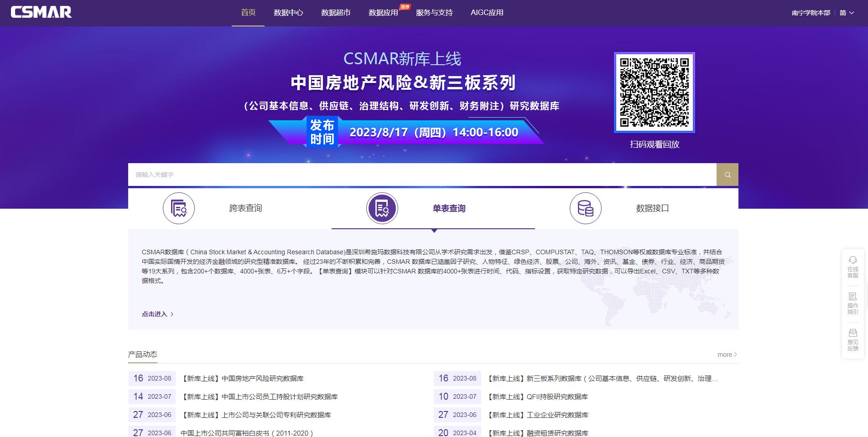Image resolution: width=868 pixels, height=437 pixels.
Task: Click 点击进入 link with arrow
Action: click(157, 314)
